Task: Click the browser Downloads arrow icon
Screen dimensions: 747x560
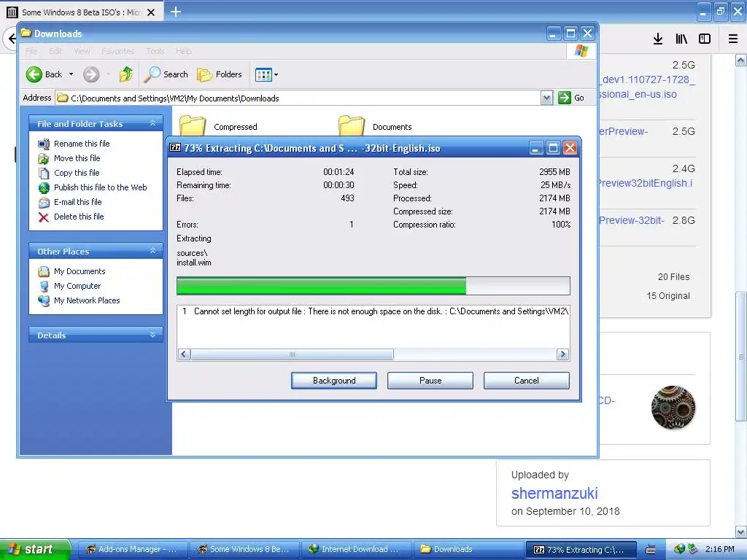Action: [x=658, y=39]
